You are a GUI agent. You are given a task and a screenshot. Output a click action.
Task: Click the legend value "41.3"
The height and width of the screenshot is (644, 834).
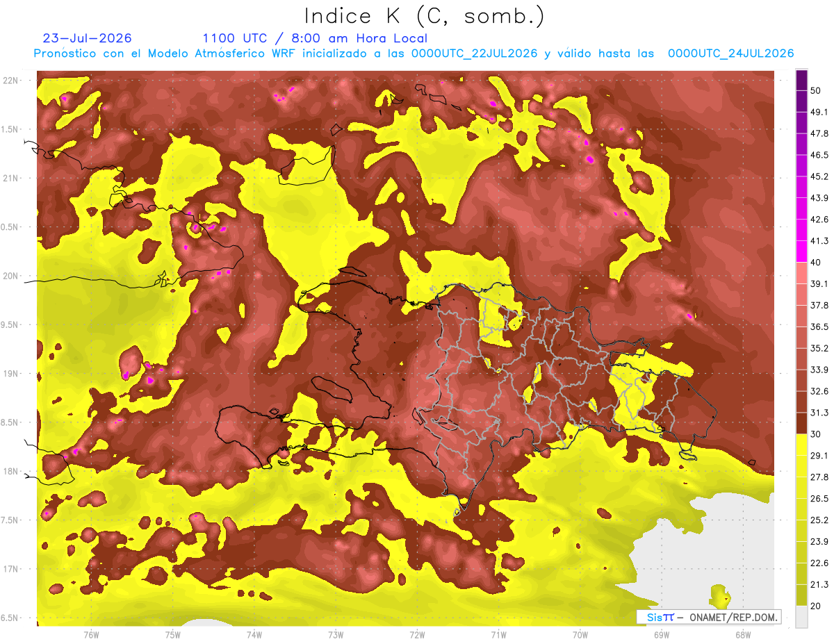pos(819,241)
